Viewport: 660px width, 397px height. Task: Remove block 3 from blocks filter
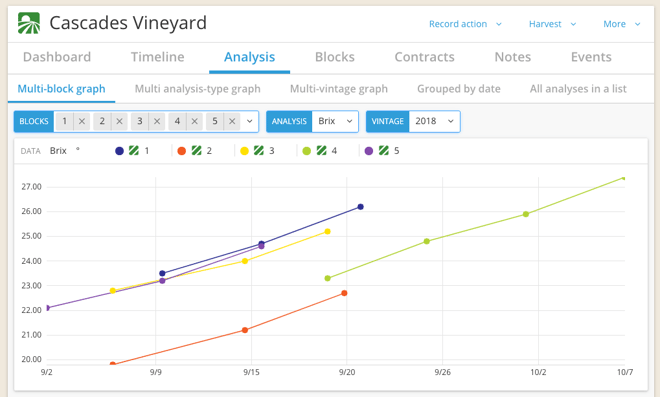pos(157,121)
